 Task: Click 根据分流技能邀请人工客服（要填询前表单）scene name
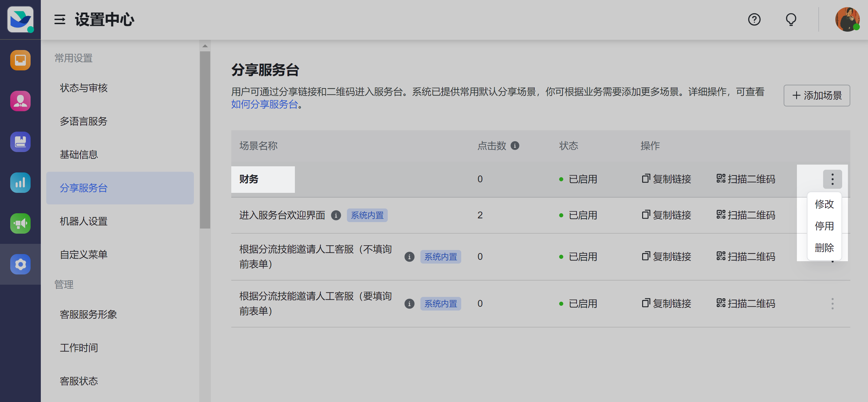click(x=316, y=304)
